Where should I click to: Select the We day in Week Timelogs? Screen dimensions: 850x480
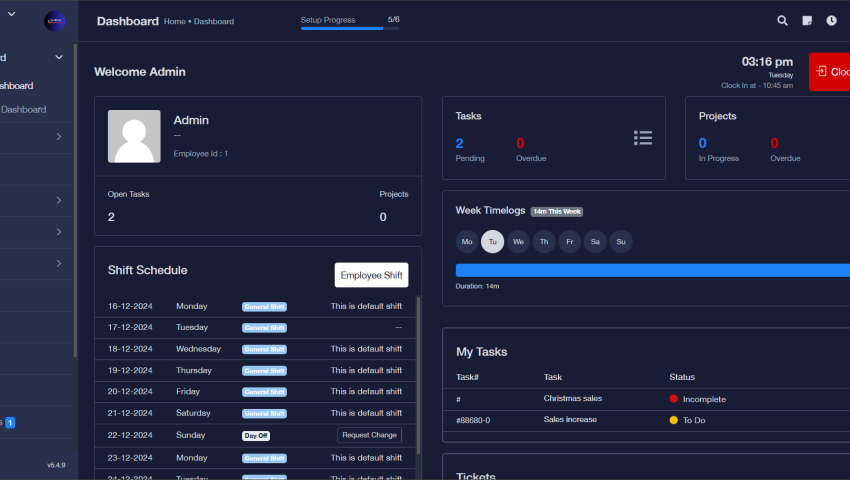518,242
